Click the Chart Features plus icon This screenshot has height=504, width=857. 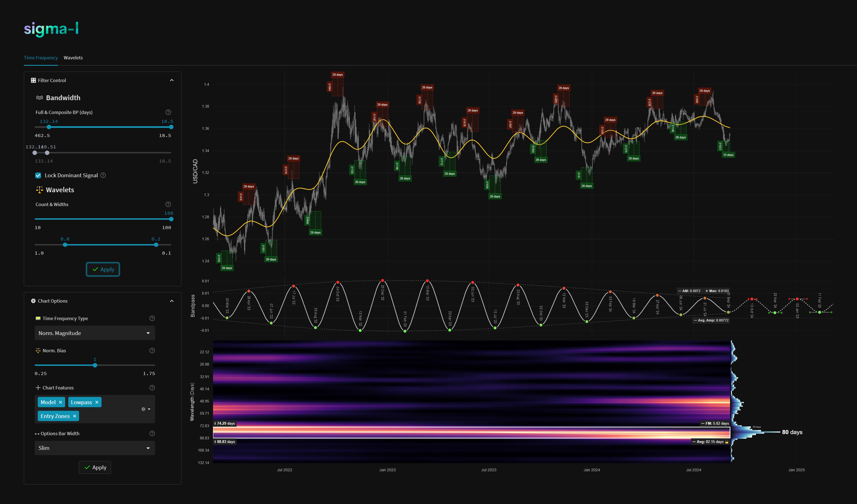click(x=38, y=388)
